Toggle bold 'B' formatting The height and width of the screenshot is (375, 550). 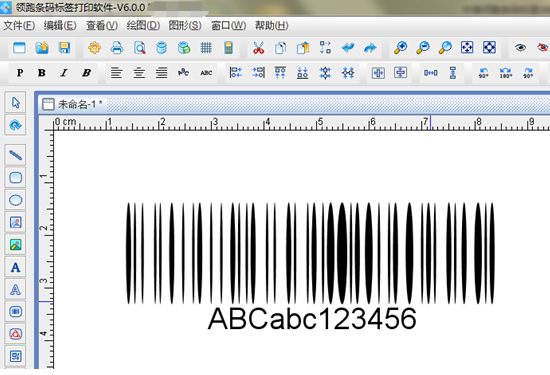pos(42,73)
